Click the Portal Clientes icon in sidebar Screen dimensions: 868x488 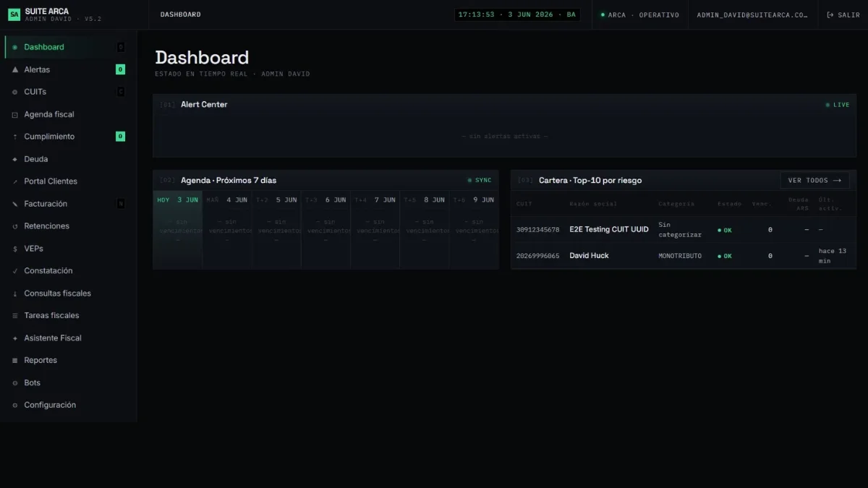pyautogui.click(x=15, y=181)
